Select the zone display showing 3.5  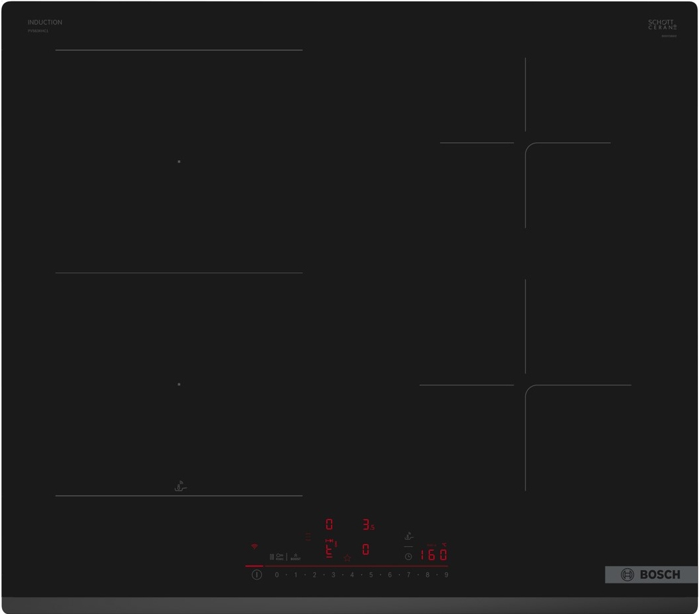tap(368, 525)
